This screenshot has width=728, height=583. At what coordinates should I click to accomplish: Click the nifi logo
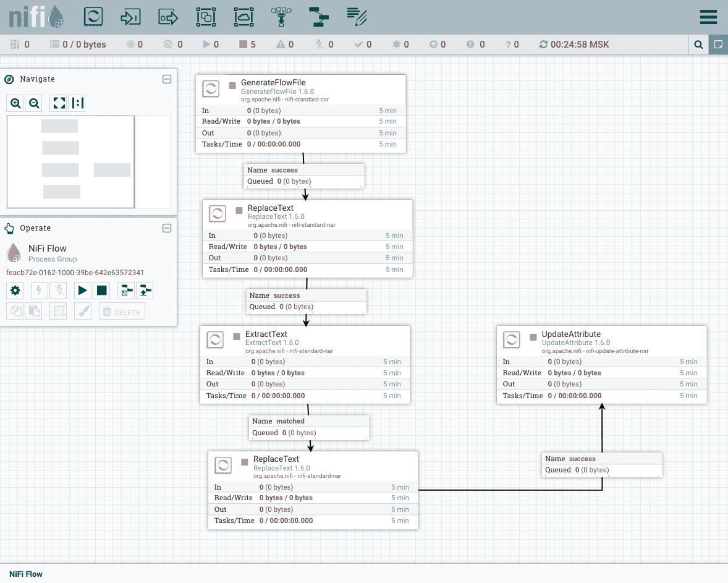pyautogui.click(x=36, y=17)
